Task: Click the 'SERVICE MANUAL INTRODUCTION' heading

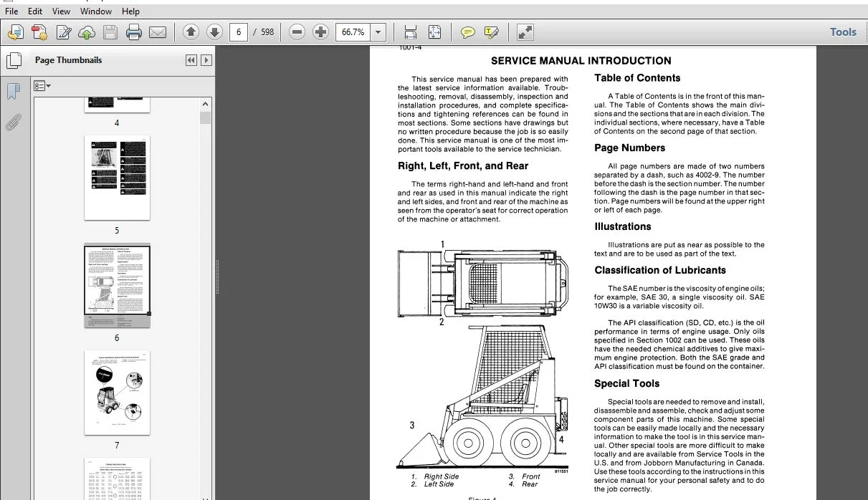Action: (x=581, y=61)
